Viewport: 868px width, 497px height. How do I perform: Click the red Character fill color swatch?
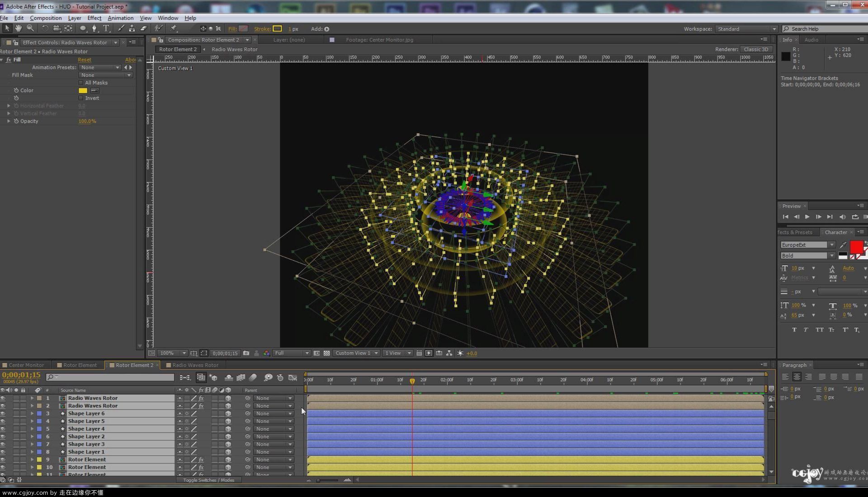pos(856,247)
